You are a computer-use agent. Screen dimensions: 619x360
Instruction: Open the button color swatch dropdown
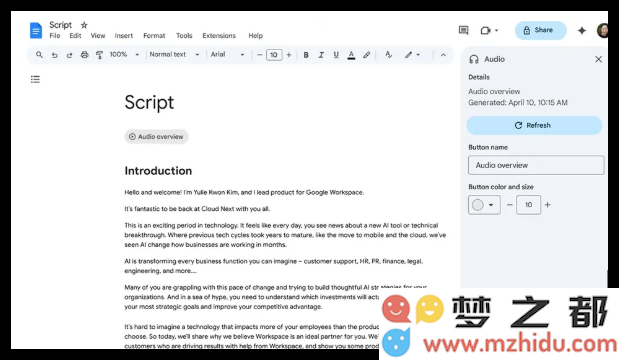point(484,205)
